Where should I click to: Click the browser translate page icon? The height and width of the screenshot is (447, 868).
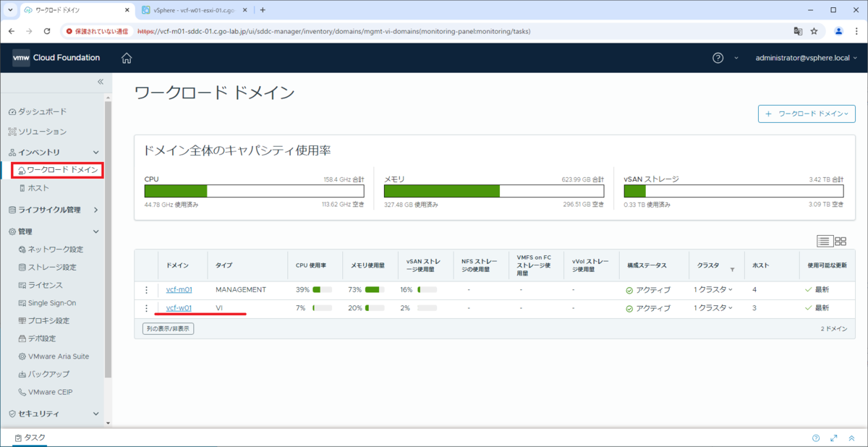(798, 32)
